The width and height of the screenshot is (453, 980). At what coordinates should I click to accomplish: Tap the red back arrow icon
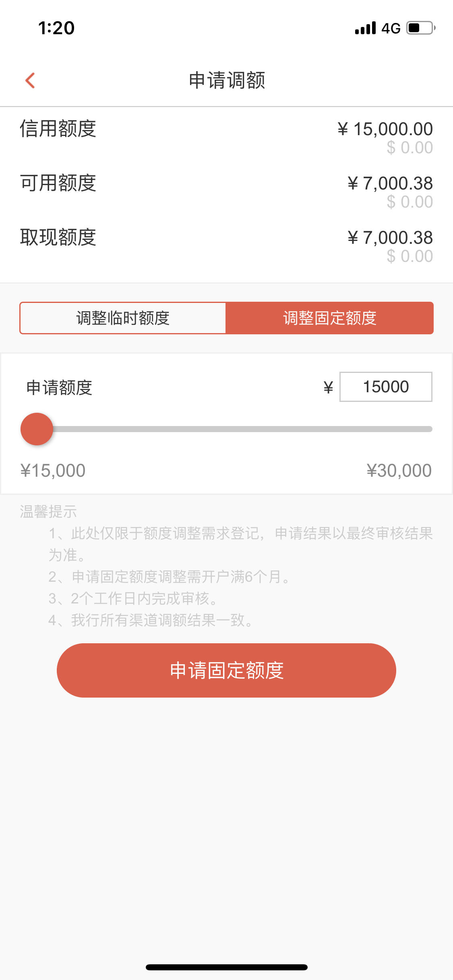pos(30,80)
